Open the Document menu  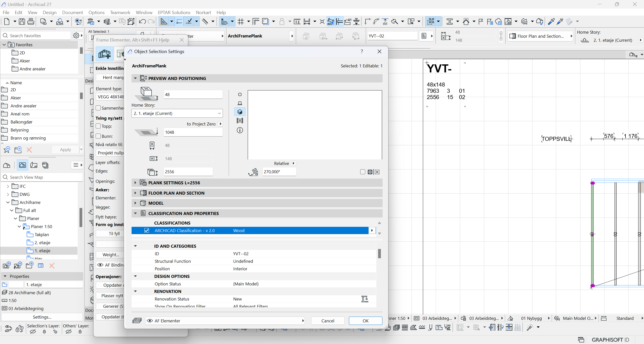click(72, 12)
